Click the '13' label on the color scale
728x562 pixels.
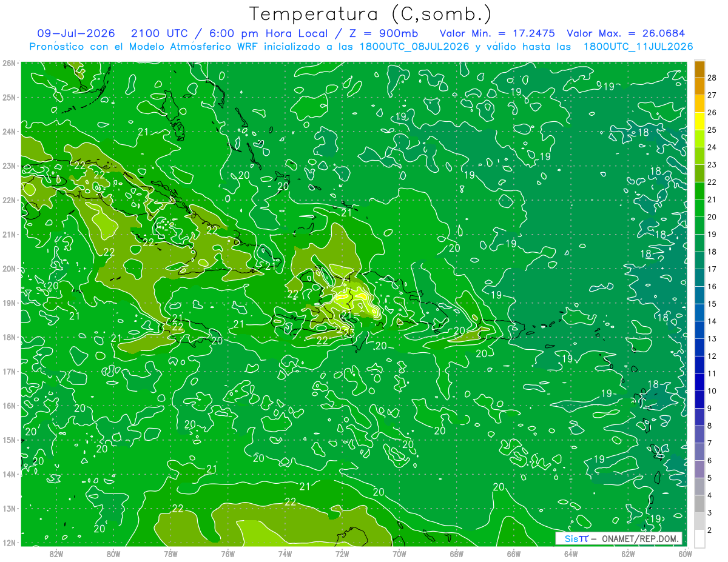click(x=712, y=339)
